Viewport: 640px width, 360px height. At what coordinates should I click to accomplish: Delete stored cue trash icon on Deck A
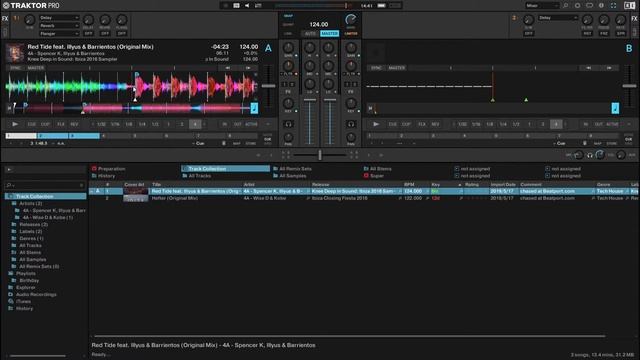click(223, 144)
